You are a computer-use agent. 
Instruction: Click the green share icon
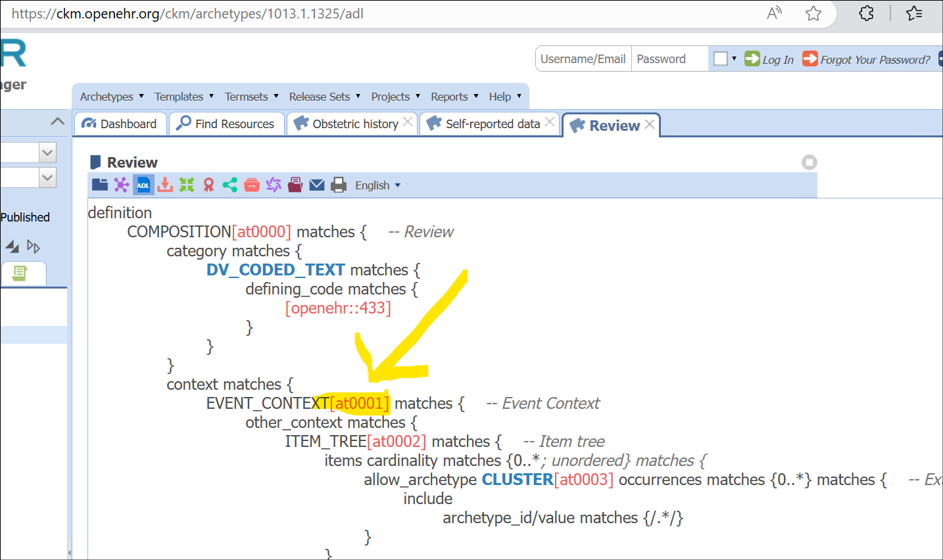230,185
